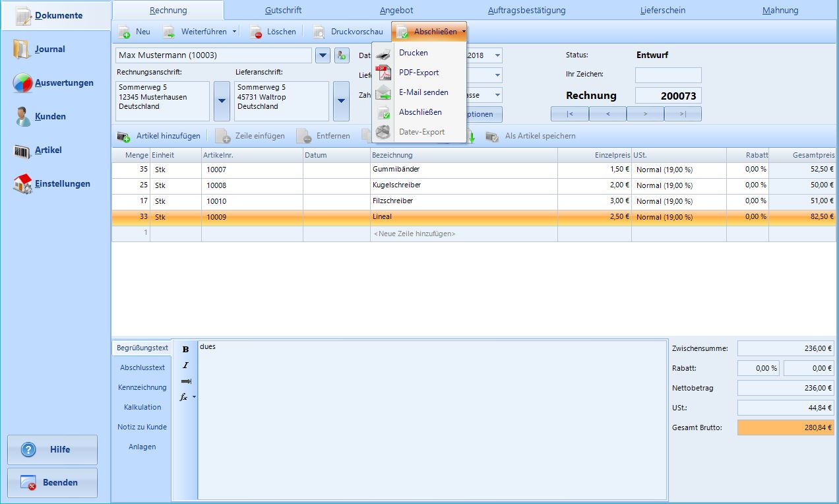The height and width of the screenshot is (504, 839).
Task: Click the Als Artikel speichern icon
Action: (x=492, y=137)
